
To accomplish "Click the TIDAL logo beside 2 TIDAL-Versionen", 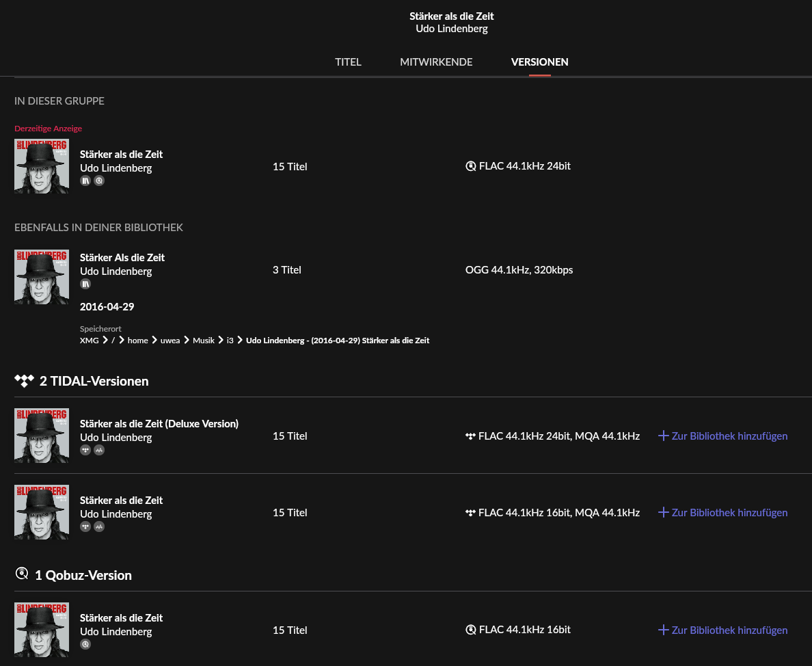I will tap(25, 381).
